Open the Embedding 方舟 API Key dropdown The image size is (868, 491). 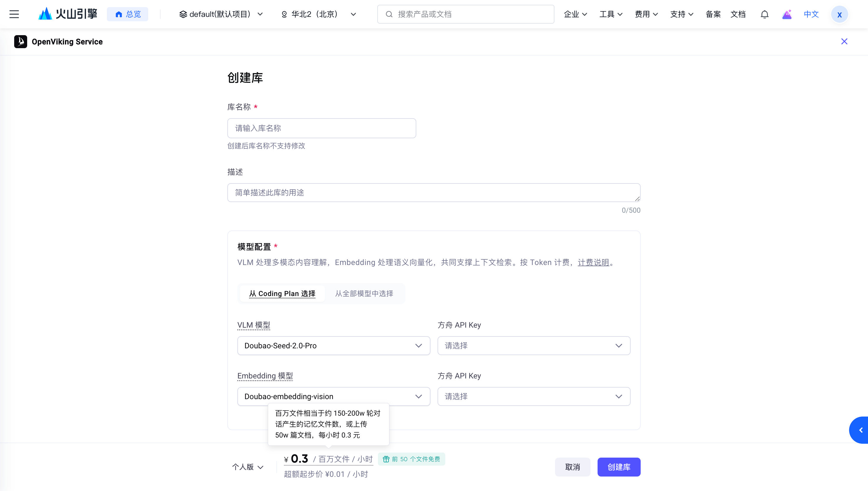click(534, 396)
